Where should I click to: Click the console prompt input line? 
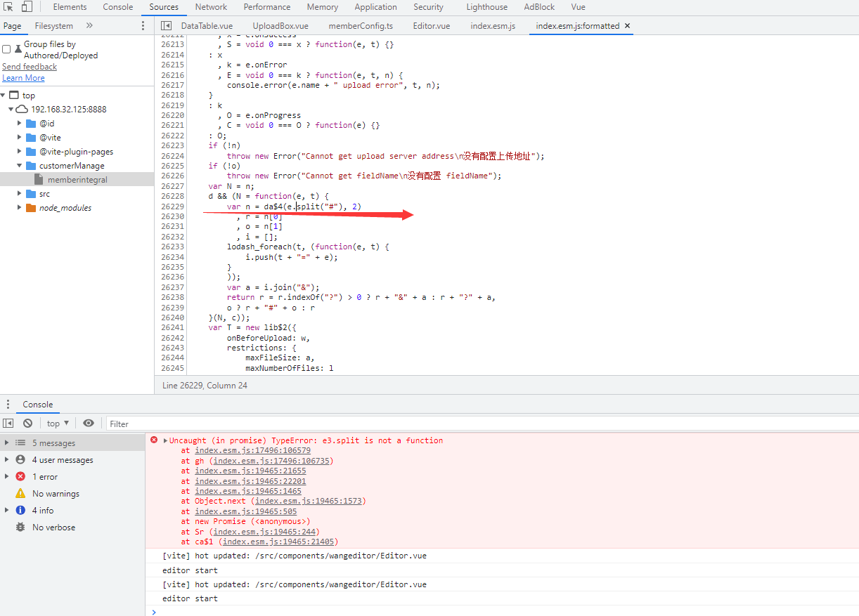tap(502, 612)
